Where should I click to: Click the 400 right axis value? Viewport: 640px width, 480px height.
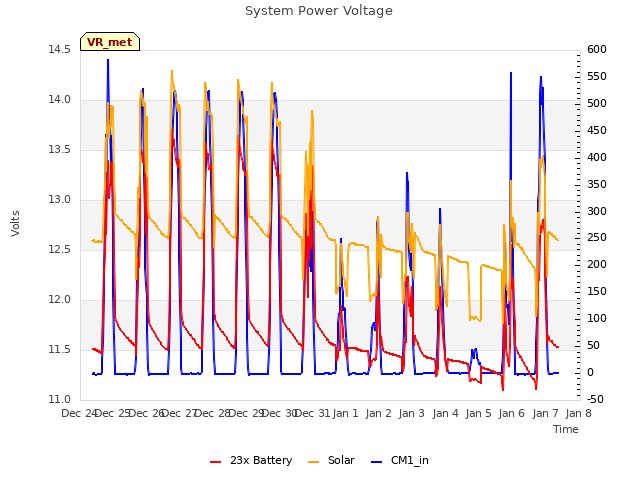597,157
